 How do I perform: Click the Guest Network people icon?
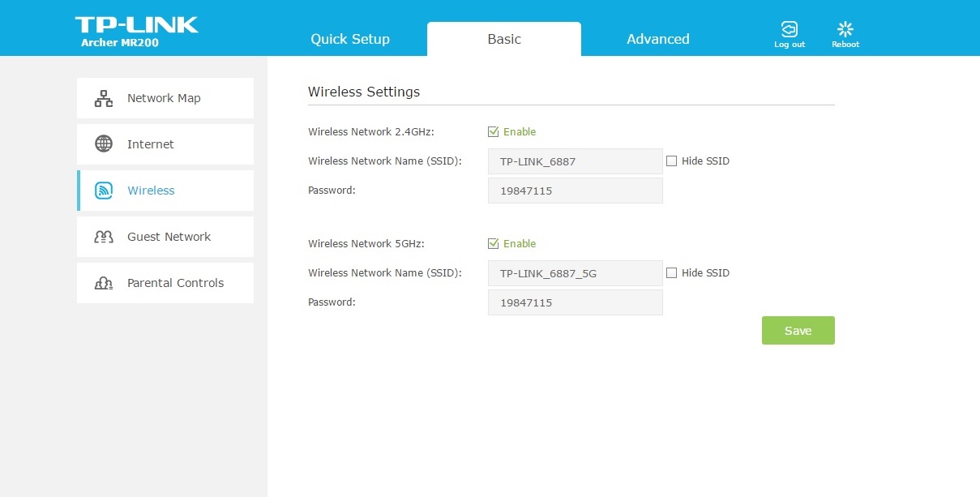104,237
